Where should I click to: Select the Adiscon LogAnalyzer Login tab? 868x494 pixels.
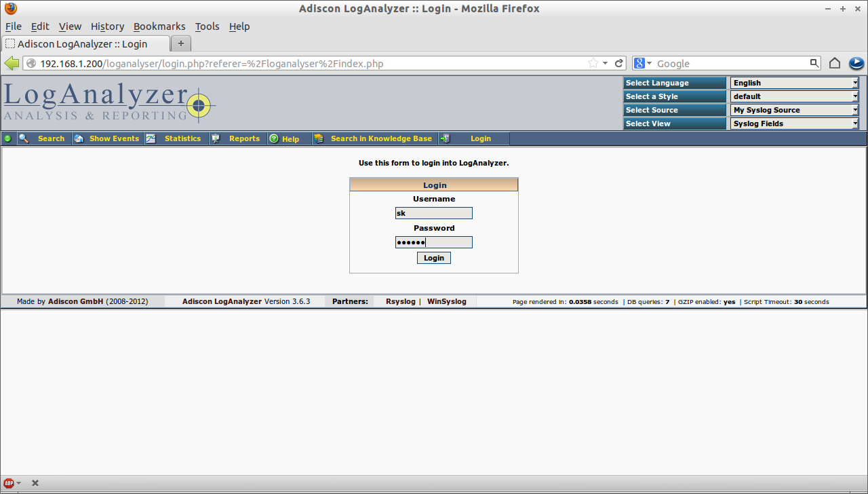click(x=85, y=43)
